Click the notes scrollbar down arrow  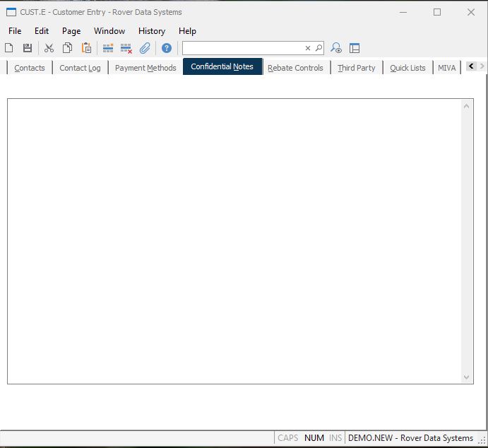[x=466, y=378]
